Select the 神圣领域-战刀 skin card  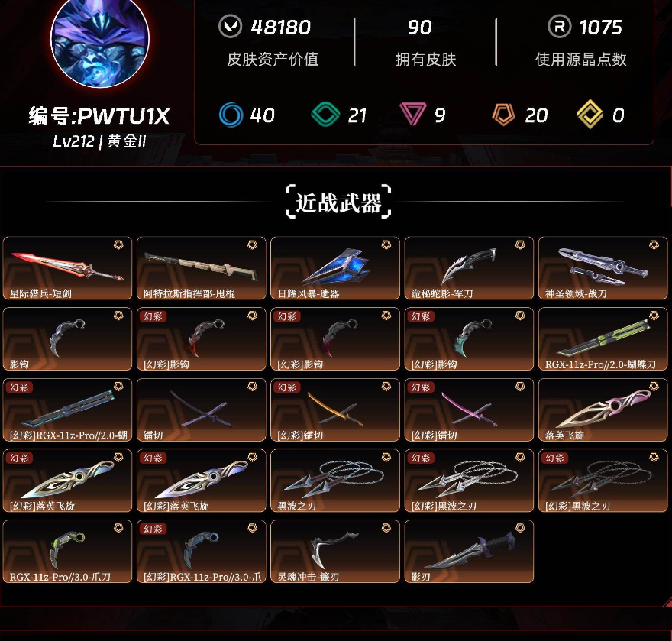(603, 268)
